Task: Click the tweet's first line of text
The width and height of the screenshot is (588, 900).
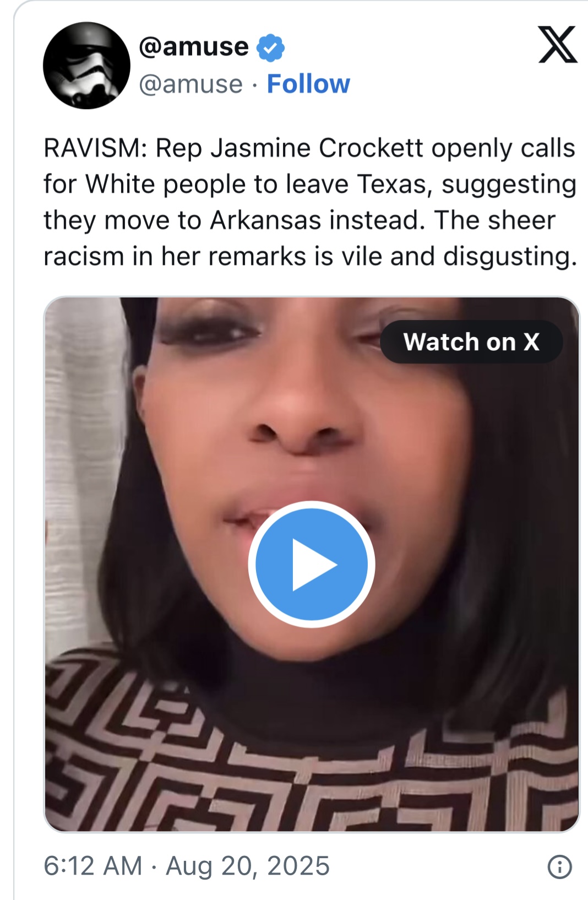Action: tap(309, 149)
